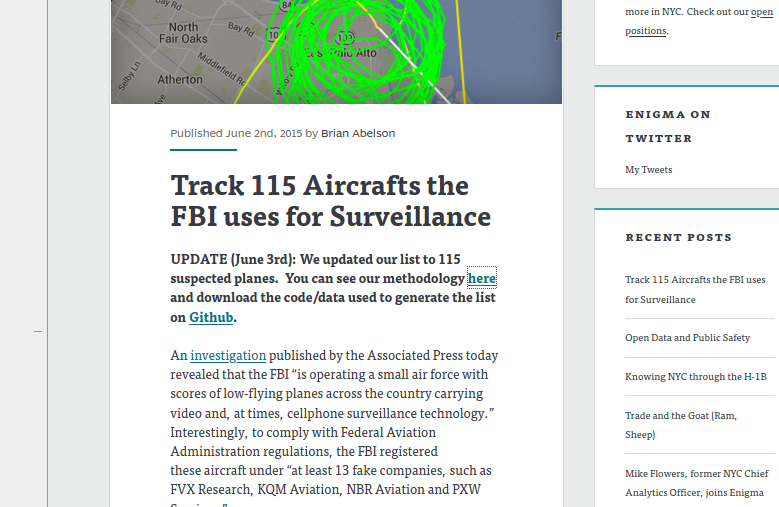The width and height of the screenshot is (779, 507).
Task: Click the 'UPDATE (June 3rd)' bold text
Action: (x=233, y=259)
